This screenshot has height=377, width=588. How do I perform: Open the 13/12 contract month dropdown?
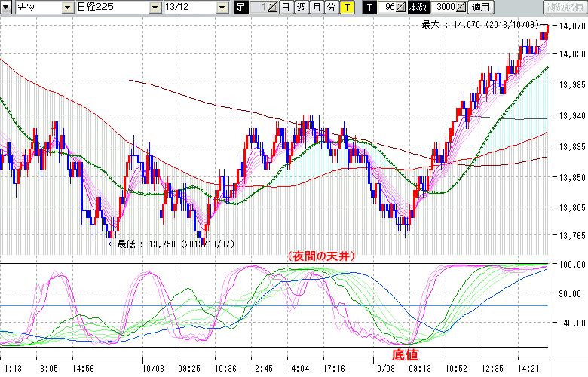222,7
